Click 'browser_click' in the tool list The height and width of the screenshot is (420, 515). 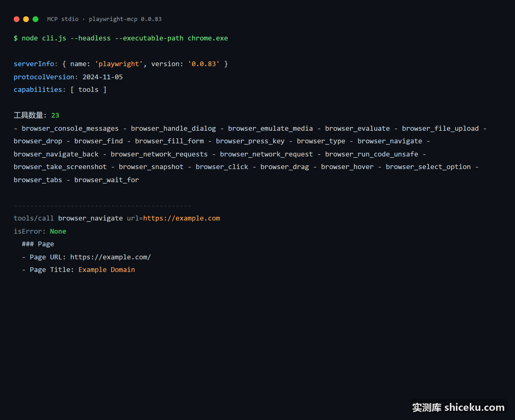pos(222,167)
